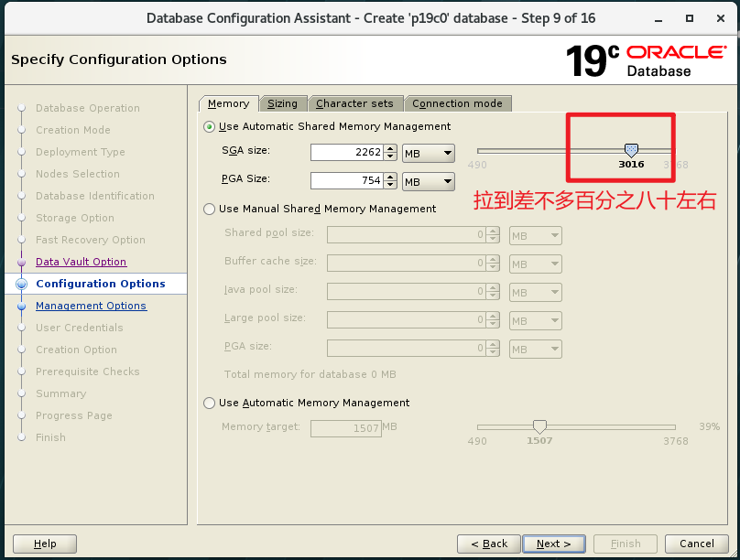Open the Sizing tab
The width and height of the screenshot is (740, 560).
[x=282, y=103]
